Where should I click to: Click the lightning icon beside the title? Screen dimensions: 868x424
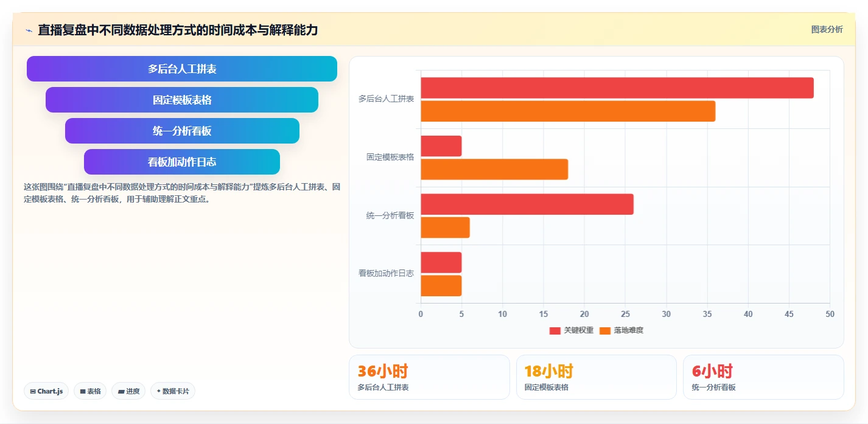click(29, 30)
